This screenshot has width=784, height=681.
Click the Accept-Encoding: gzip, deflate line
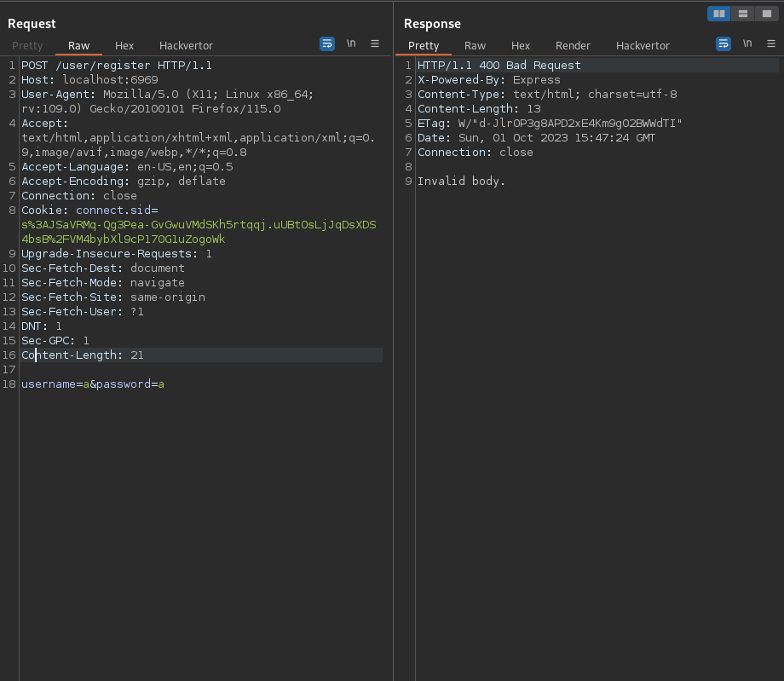click(124, 181)
